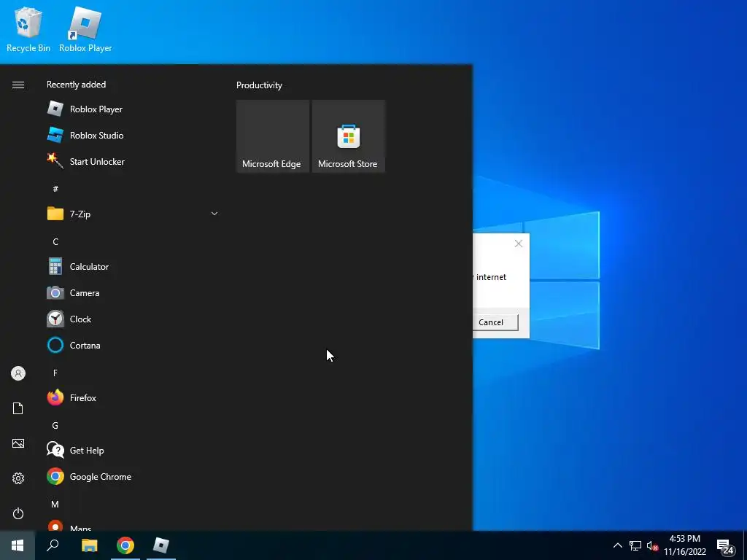Jump to the # letter group header
This screenshot has width=747, height=560.
pos(55,189)
